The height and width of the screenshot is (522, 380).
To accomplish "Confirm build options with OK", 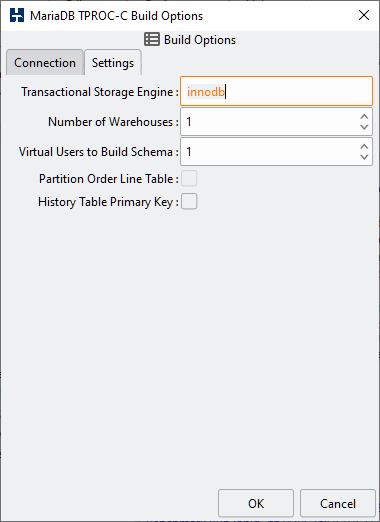I will (256, 503).
